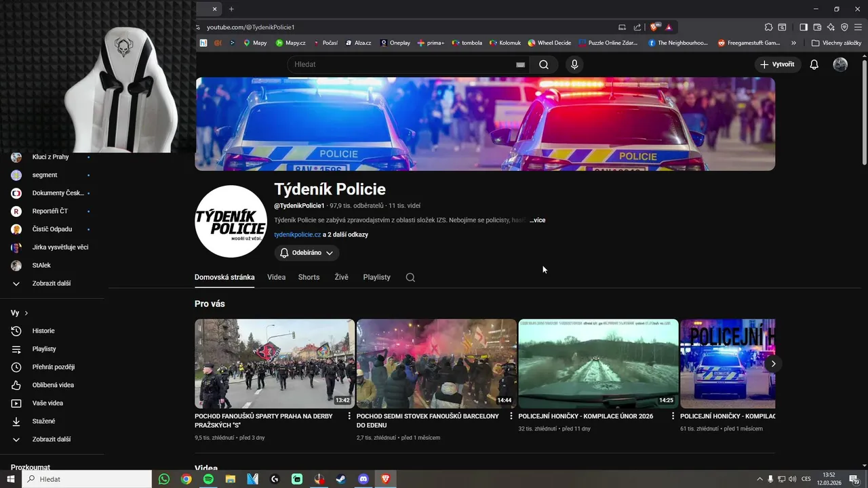Image resolution: width=868 pixels, height=488 pixels.
Task: Open YouTube notifications bell
Action: pos(814,64)
